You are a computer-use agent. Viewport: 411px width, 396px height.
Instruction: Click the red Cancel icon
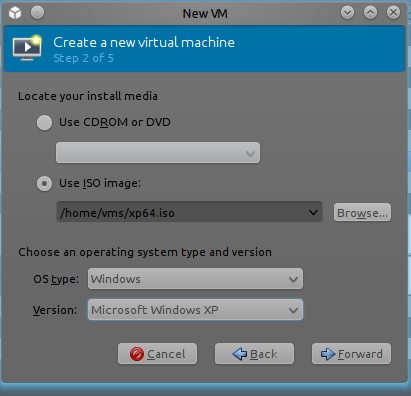137,354
